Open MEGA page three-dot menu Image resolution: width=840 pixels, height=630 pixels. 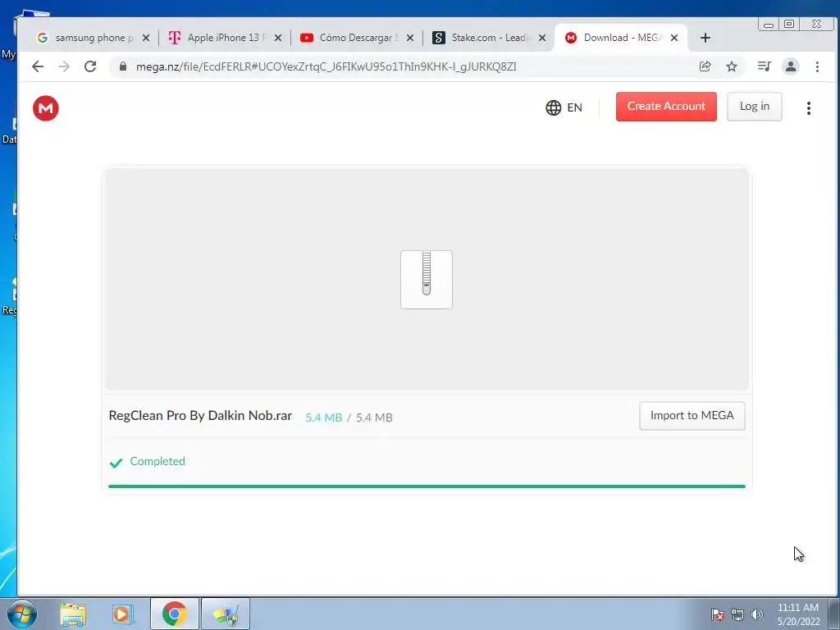[x=808, y=108]
